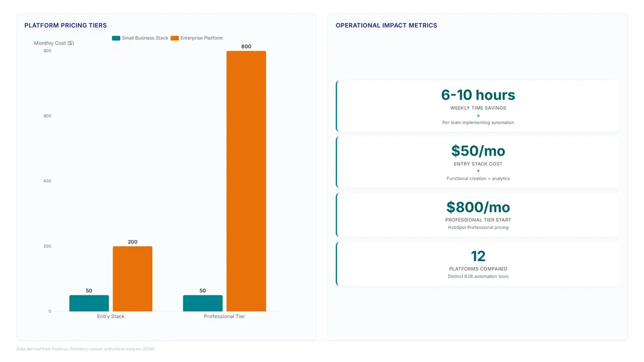
Task: Click the Entry Stack Cost label
Action: (478, 164)
